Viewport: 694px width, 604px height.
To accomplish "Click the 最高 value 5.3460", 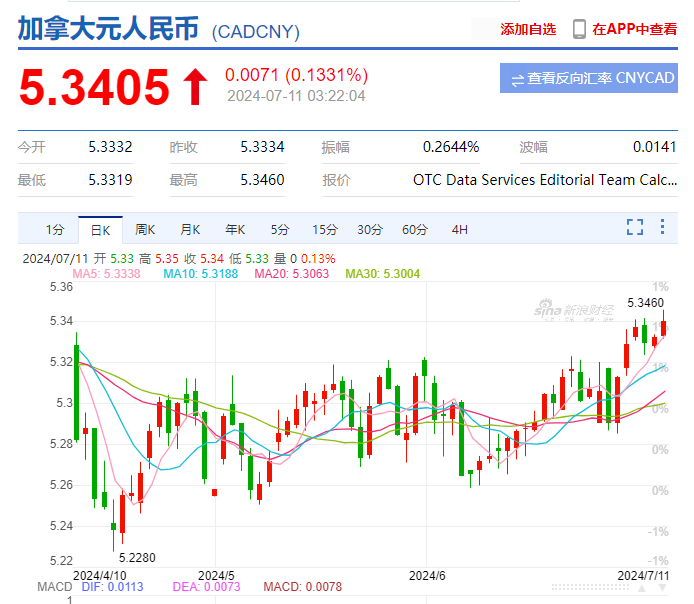I will (x=262, y=180).
